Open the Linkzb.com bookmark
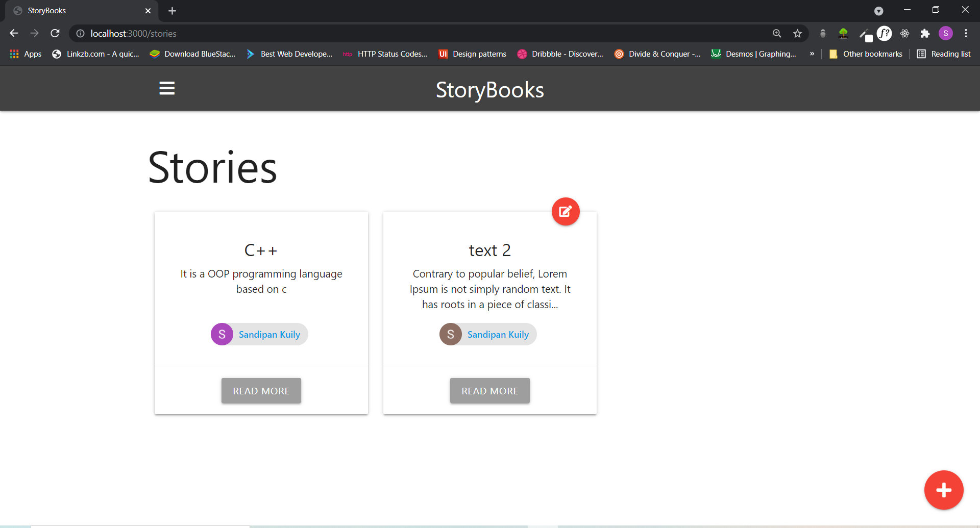Screen dimensions: 980x528 point(95,54)
